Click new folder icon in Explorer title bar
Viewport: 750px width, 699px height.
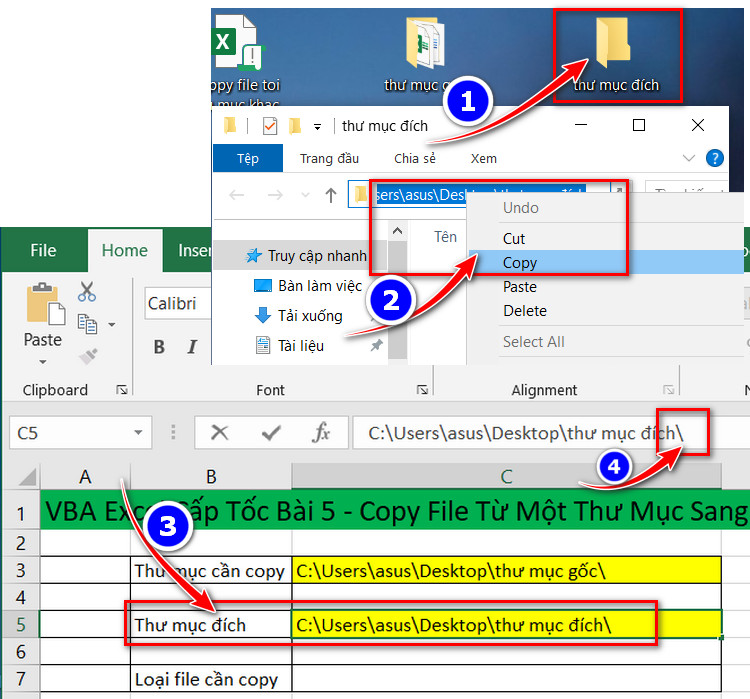295,126
